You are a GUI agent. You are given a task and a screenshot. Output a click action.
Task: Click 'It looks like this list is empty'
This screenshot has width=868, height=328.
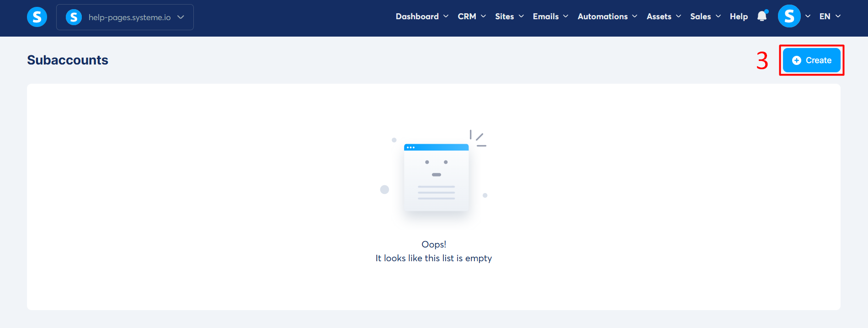pos(434,258)
